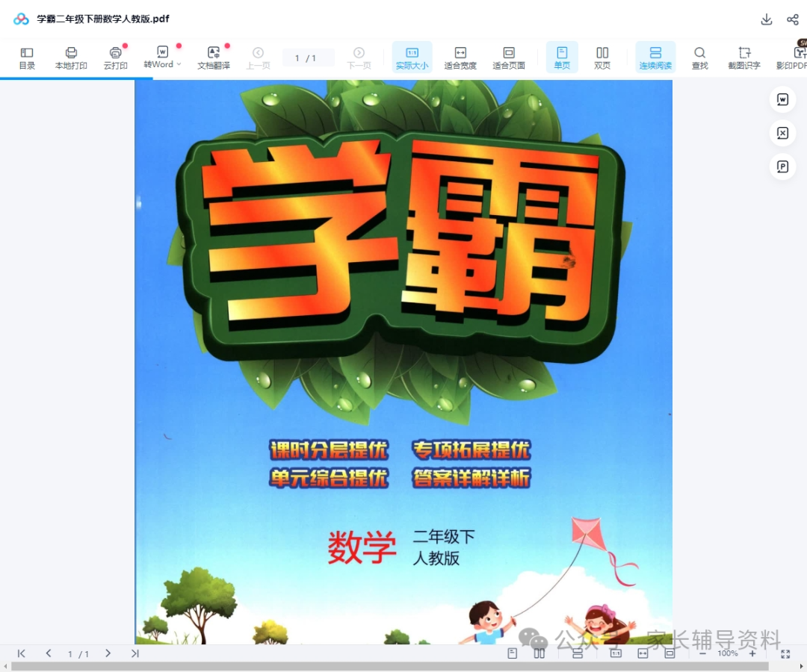Screen dimensions: 807x672
Task: Jump to last page in bottom bar
Action: (134, 653)
